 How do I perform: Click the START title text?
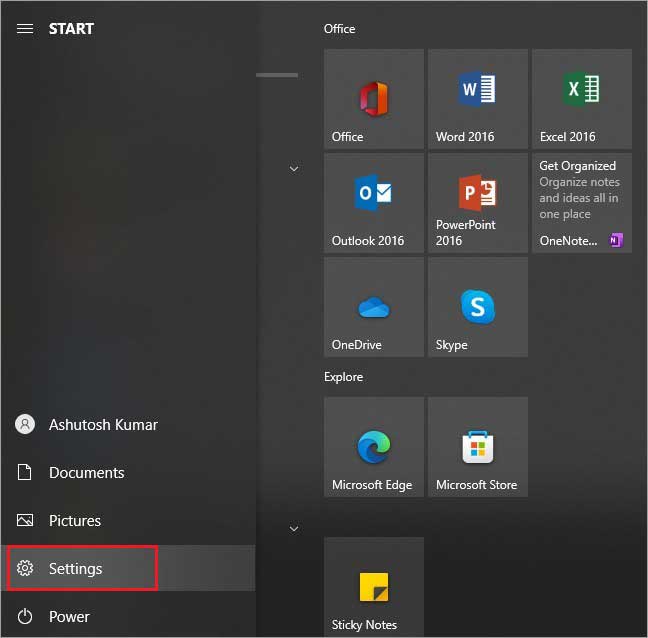(71, 29)
